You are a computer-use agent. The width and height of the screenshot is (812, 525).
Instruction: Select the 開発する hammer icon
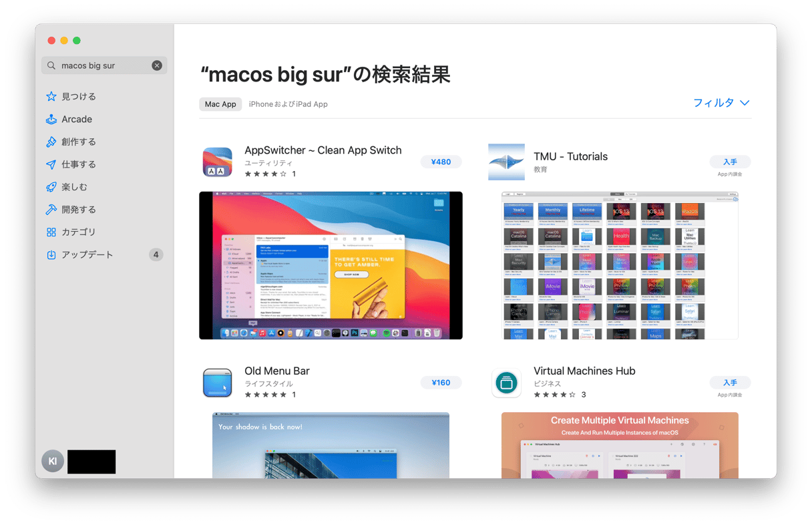coord(51,210)
